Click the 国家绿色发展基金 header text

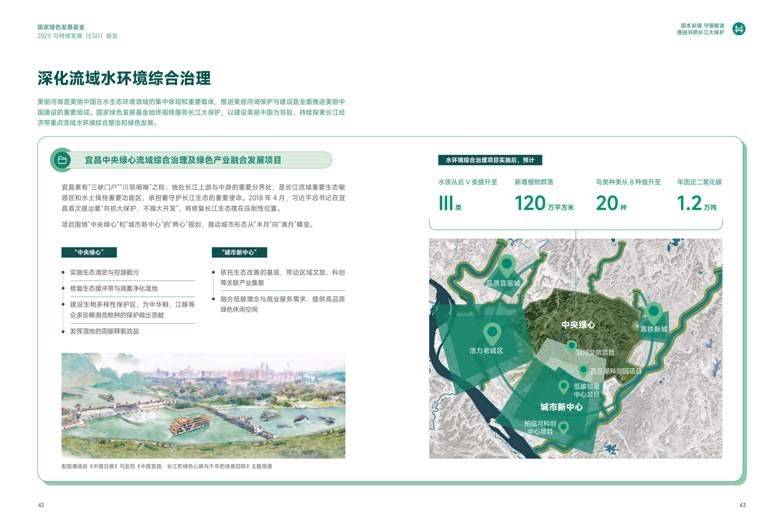61,27
